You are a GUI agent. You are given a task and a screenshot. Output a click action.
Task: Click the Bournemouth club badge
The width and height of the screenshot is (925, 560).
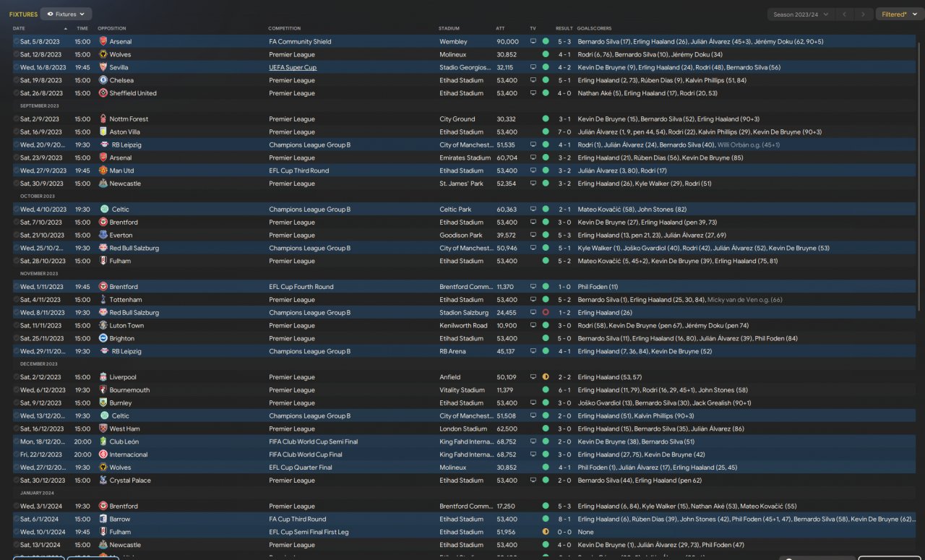click(103, 390)
